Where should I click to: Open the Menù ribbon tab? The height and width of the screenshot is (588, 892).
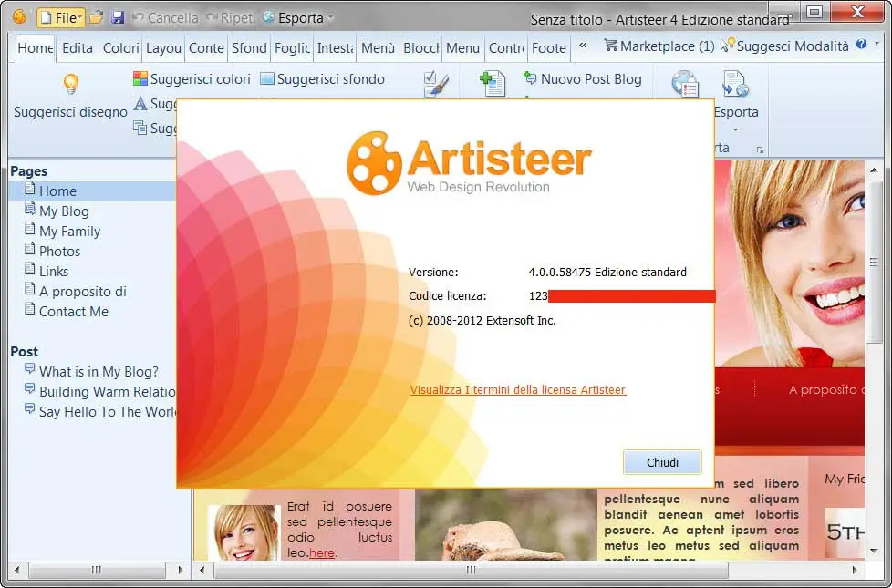point(378,47)
